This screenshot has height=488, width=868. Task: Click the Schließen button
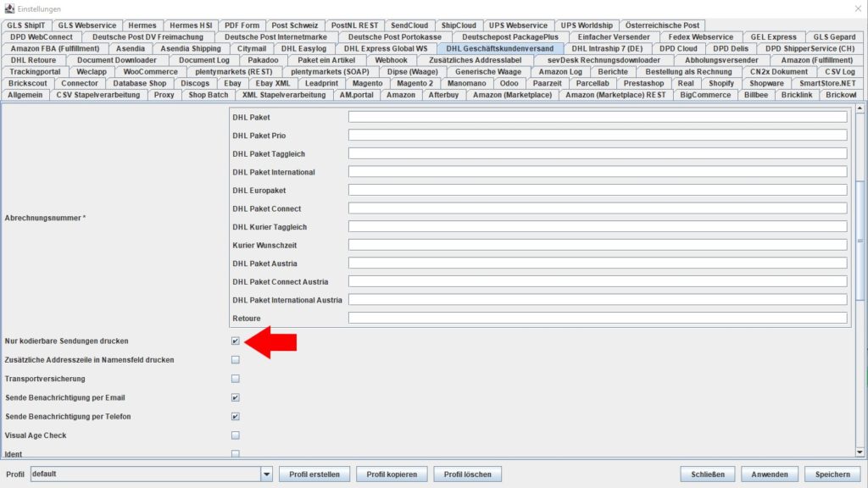(708, 474)
